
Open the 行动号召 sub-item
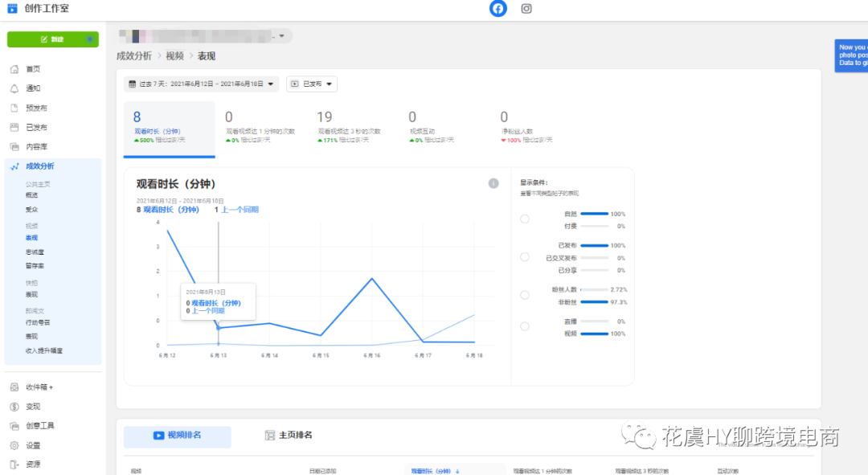(38, 322)
